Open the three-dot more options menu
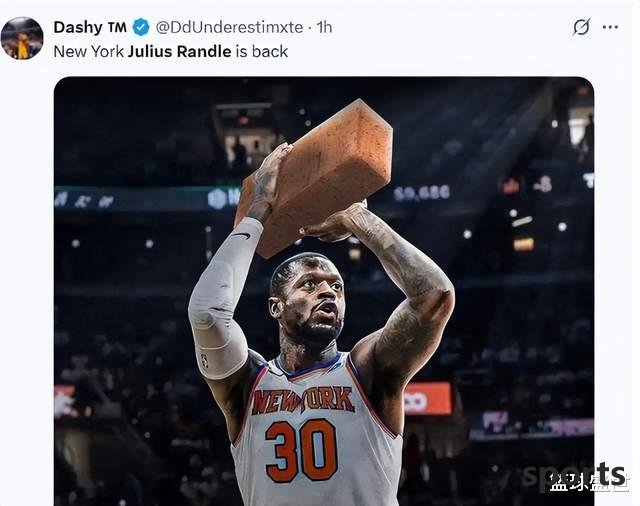 610,27
